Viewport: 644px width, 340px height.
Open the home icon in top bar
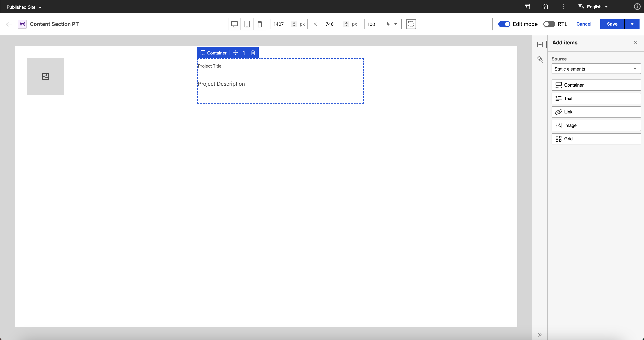[x=545, y=7]
